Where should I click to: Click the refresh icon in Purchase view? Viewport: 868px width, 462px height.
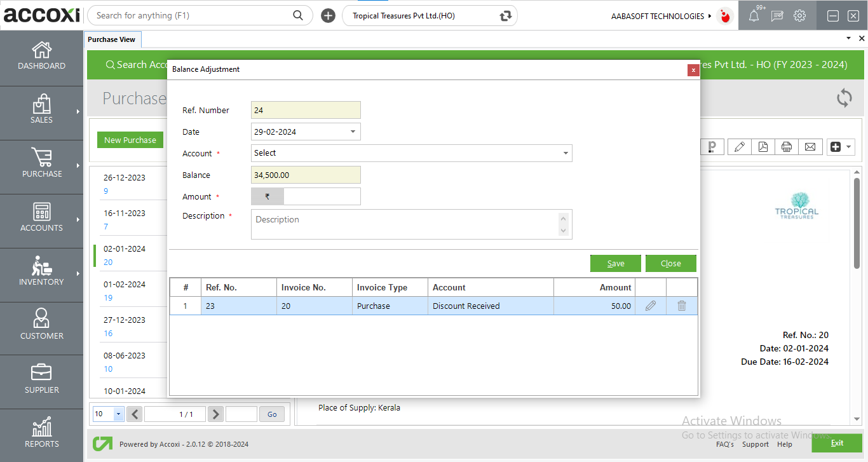pos(844,98)
